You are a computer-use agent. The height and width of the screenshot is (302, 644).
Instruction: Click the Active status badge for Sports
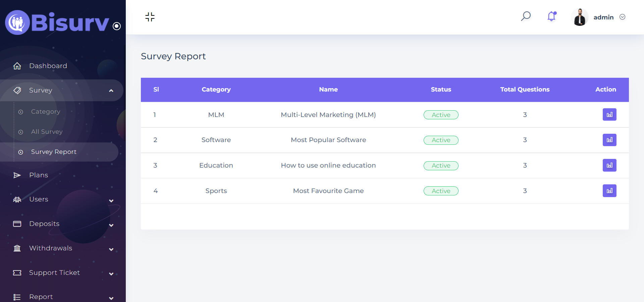441,191
